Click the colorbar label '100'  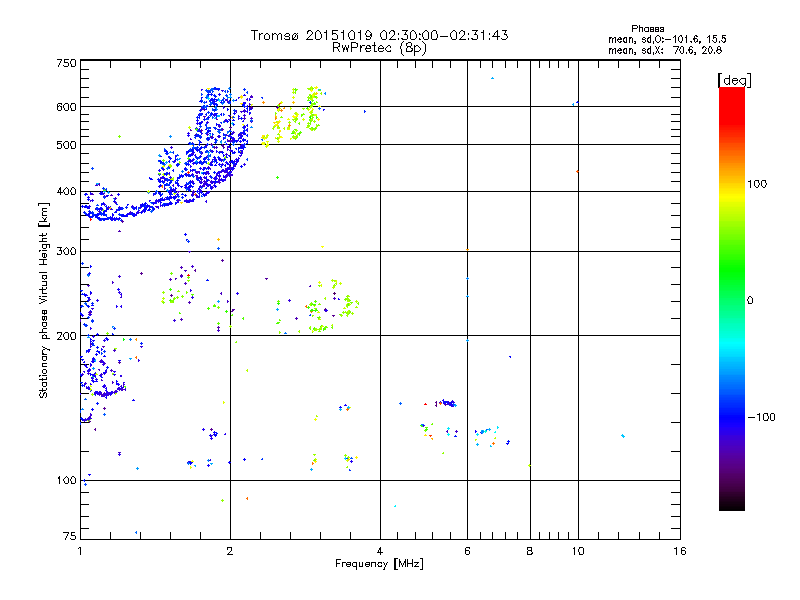(757, 184)
